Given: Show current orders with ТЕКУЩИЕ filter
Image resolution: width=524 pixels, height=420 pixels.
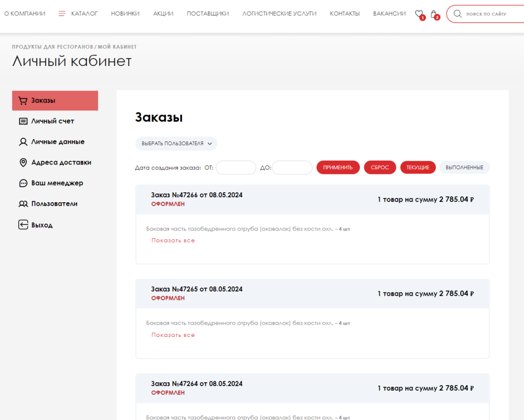Looking at the screenshot, I should 418,167.
